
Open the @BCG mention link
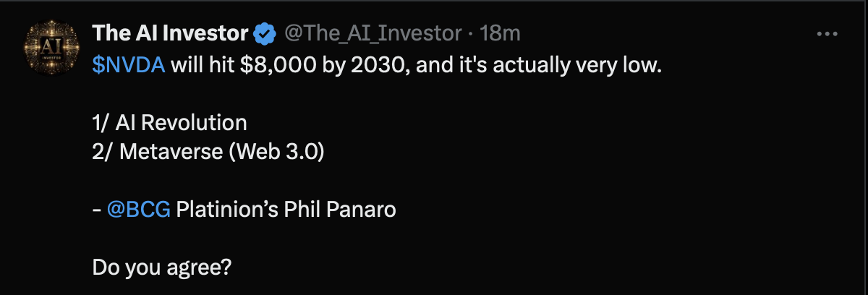[x=139, y=210]
